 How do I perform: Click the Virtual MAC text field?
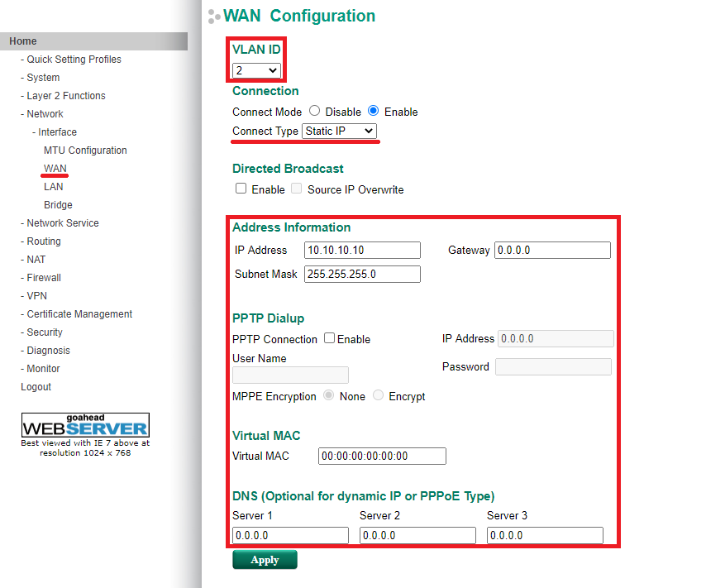(x=382, y=456)
